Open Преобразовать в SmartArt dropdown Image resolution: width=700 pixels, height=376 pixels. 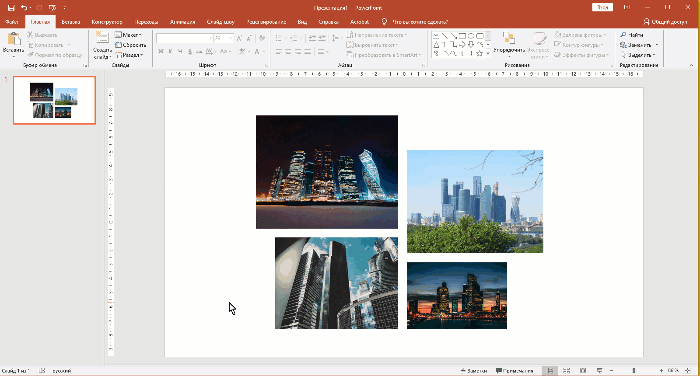point(383,55)
